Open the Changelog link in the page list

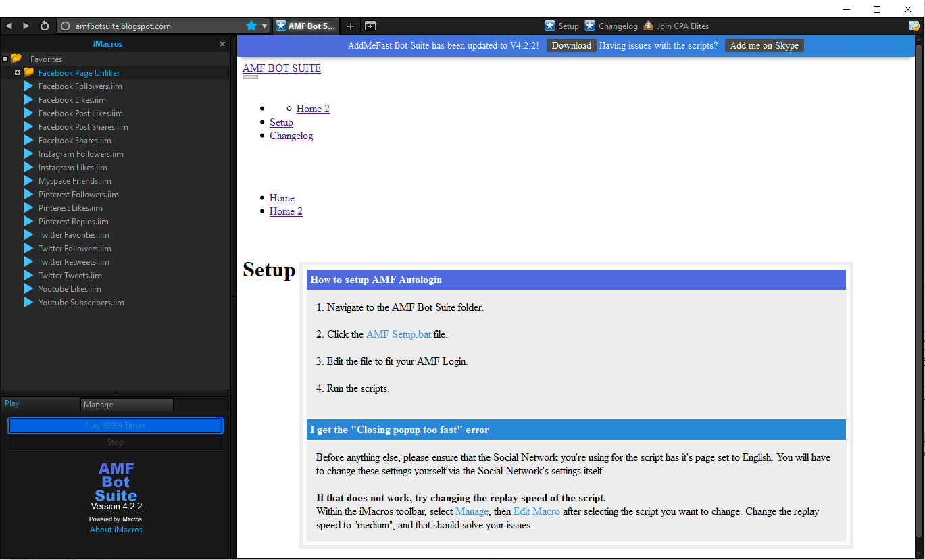click(x=291, y=136)
